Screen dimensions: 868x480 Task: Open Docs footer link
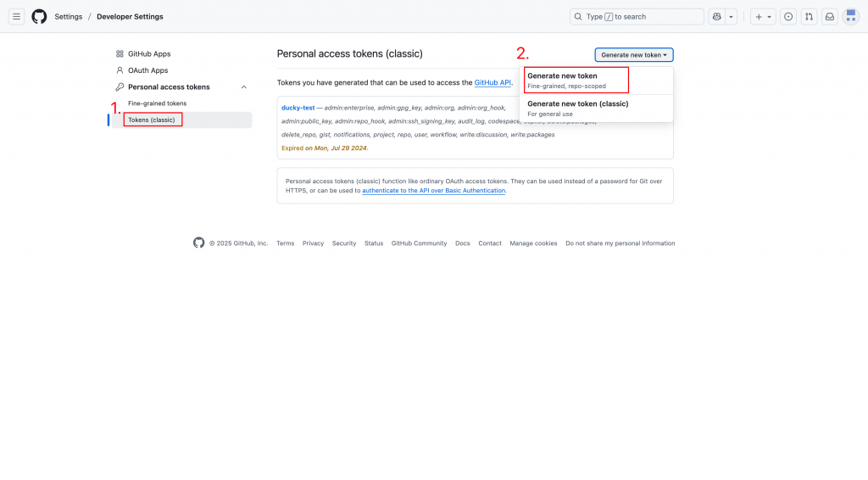coord(462,243)
